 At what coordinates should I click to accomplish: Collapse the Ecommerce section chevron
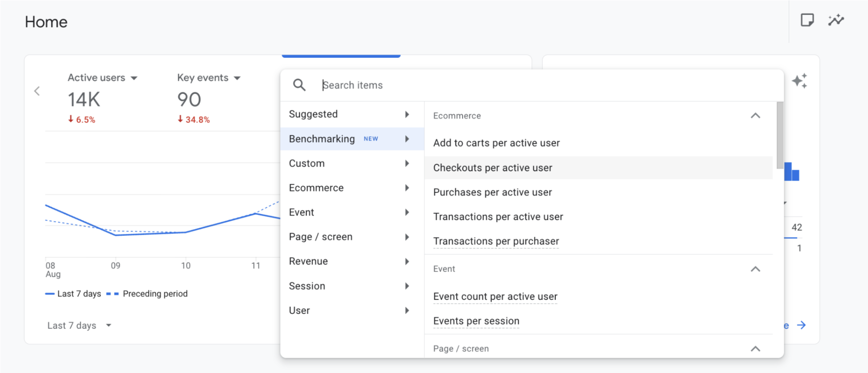755,116
